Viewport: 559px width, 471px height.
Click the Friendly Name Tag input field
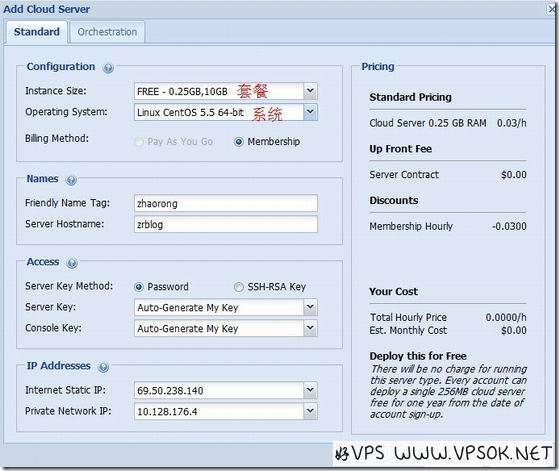[226, 204]
